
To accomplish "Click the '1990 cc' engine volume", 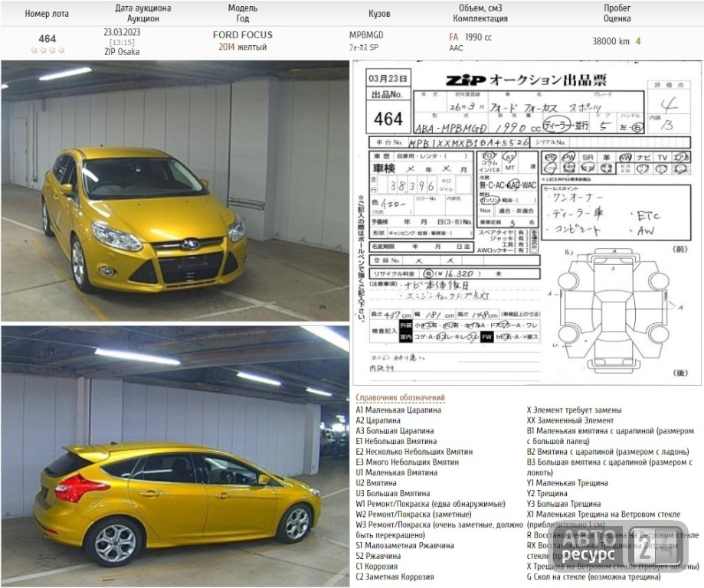I will [x=478, y=38].
